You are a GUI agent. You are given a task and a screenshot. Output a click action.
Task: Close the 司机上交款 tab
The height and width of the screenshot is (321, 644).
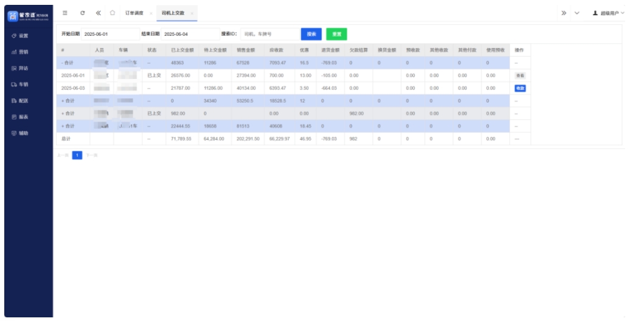tap(192, 13)
